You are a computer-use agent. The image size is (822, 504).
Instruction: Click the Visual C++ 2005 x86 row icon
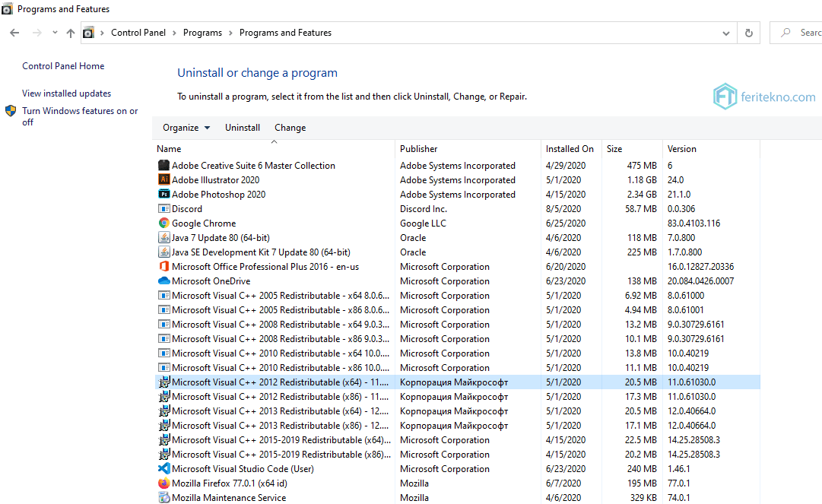click(164, 309)
